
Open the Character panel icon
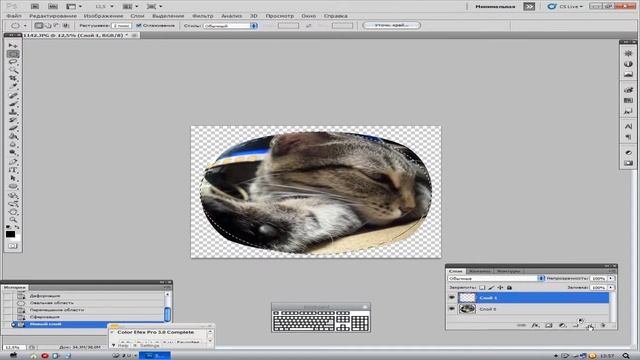tap(628, 126)
